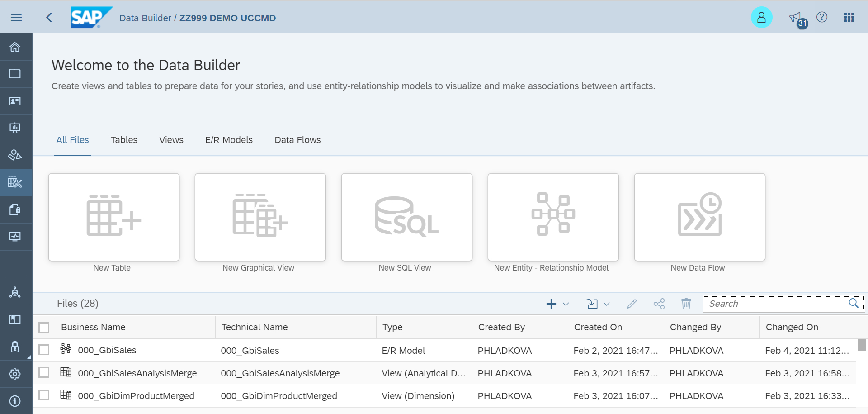Expand the plus create dropdown arrow
The image size is (868, 414).
[566, 304]
